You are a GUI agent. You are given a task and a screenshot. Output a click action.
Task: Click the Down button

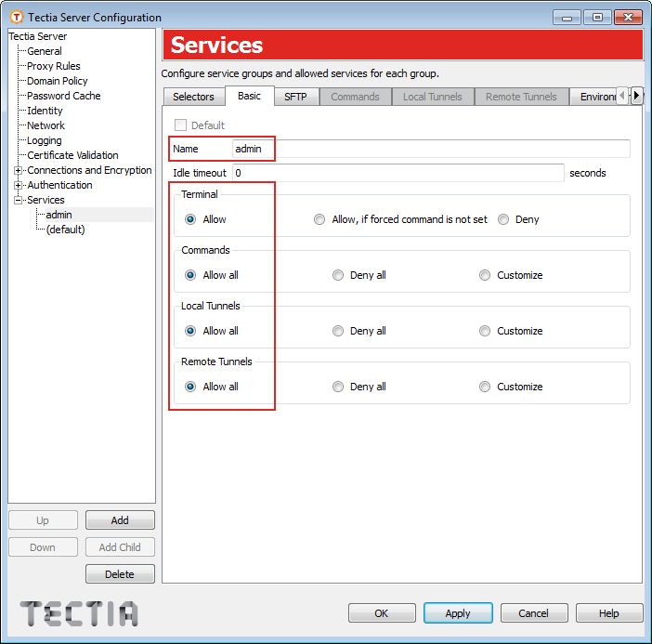tap(43, 547)
